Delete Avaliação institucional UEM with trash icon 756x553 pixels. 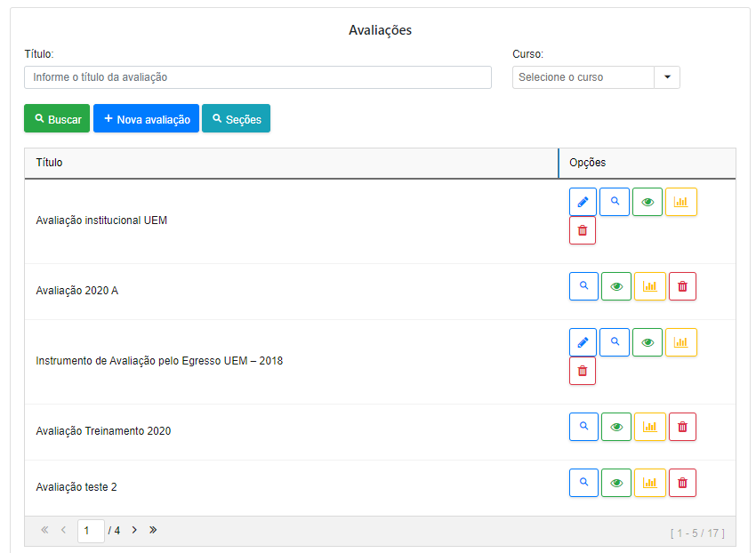[x=583, y=230]
